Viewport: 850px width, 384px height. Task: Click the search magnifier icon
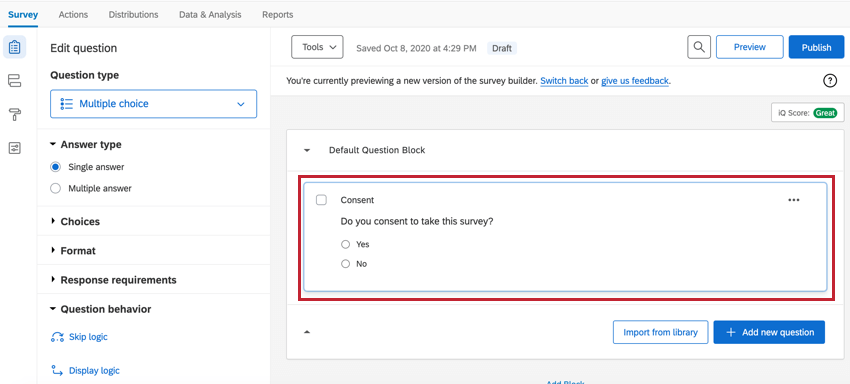pos(699,47)
